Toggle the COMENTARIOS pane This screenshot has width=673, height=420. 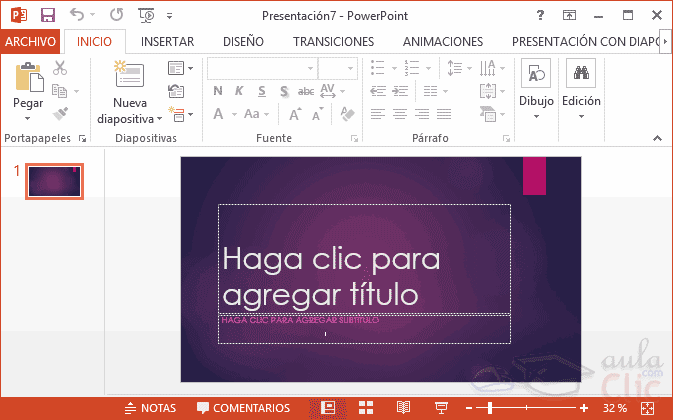(243, 408)
